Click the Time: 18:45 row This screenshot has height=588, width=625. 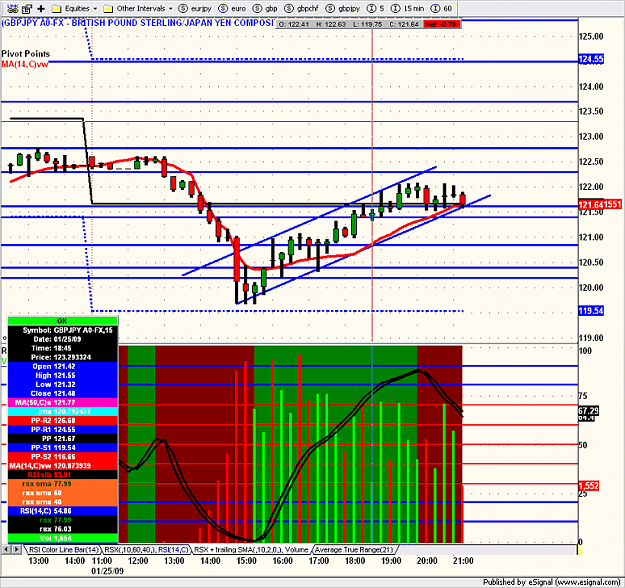(63, 348)
